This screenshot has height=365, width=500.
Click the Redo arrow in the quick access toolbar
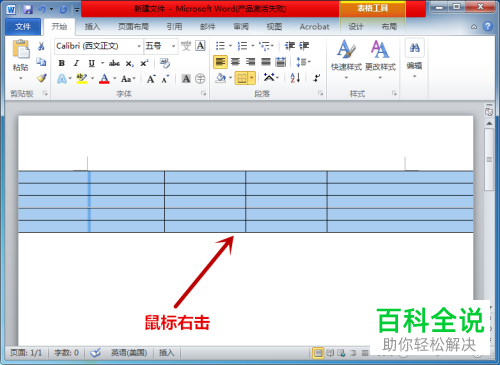click(x=63, y=9)
